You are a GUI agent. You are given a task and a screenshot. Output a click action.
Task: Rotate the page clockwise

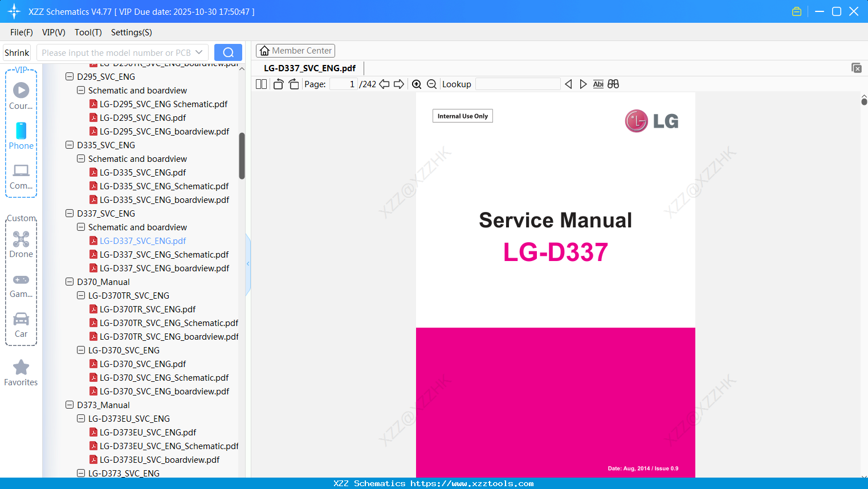click(294, 84)
